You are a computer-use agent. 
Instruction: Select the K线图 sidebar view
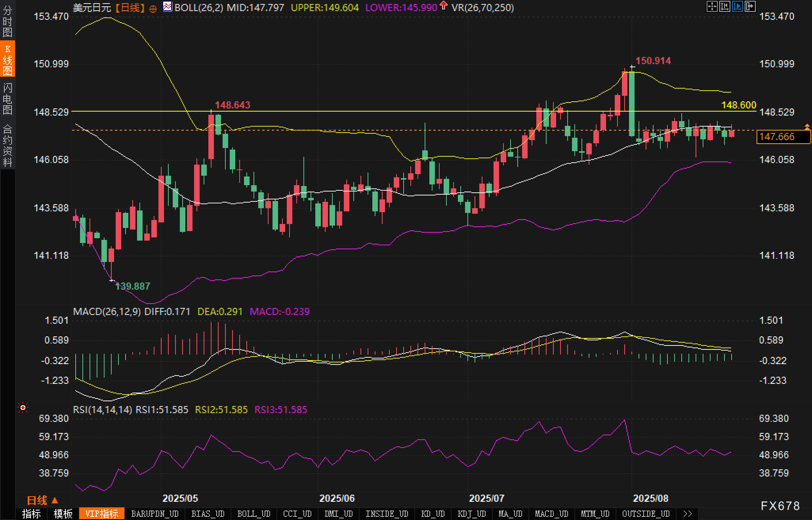8,59
